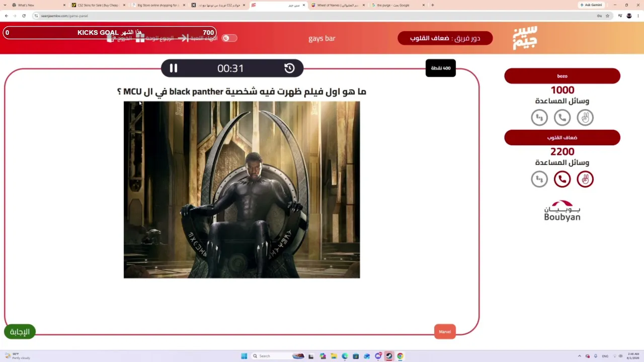Use bozo team's swap lifeline icon
This screenshot has height=362, width=644.
(x=539, y=118)
